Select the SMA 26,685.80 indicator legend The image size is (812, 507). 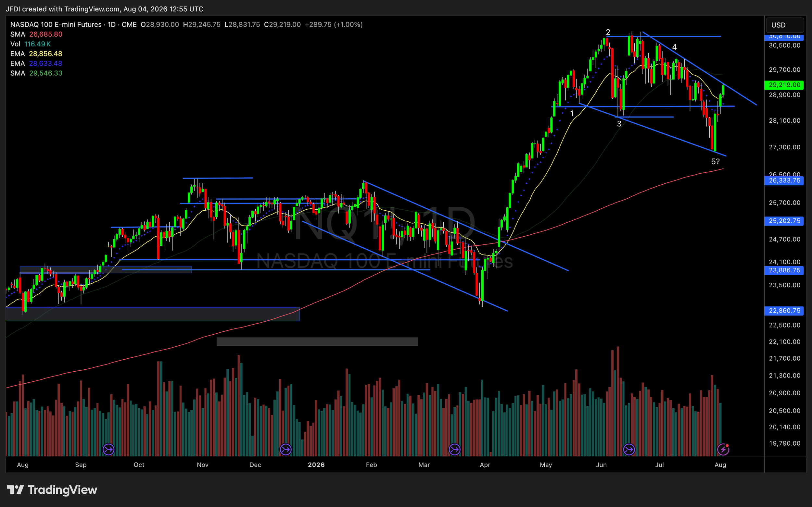(36, 34)
